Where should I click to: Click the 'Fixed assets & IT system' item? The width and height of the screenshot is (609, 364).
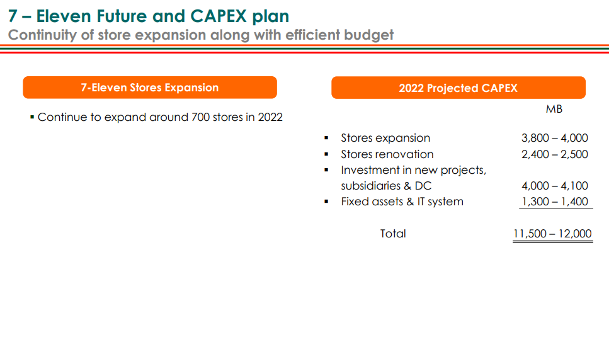coord(402,202)
